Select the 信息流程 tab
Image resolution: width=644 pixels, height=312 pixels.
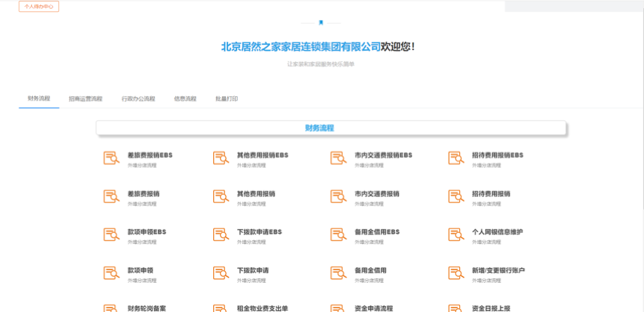tap(185, 99)
